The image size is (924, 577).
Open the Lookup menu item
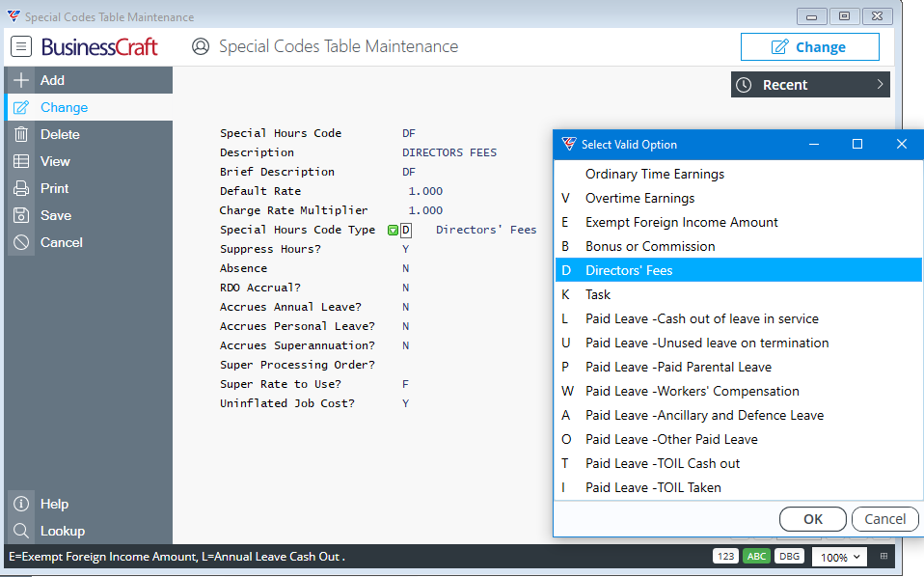point(89,531)
